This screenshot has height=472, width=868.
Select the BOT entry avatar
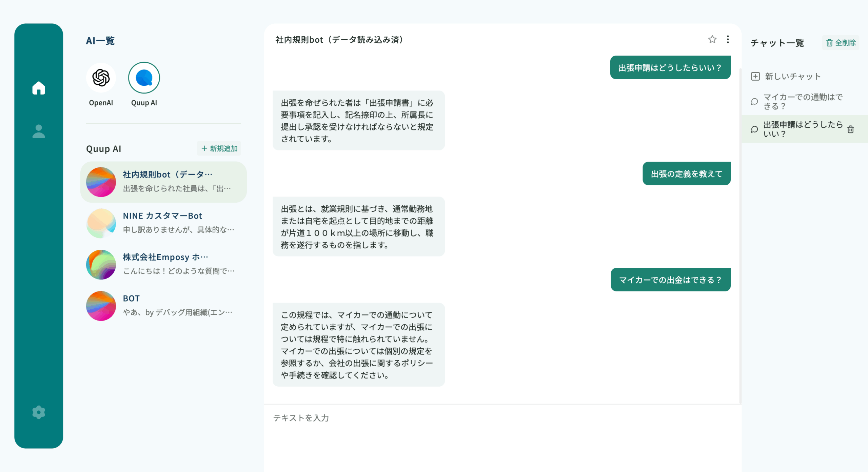[101, 306]
